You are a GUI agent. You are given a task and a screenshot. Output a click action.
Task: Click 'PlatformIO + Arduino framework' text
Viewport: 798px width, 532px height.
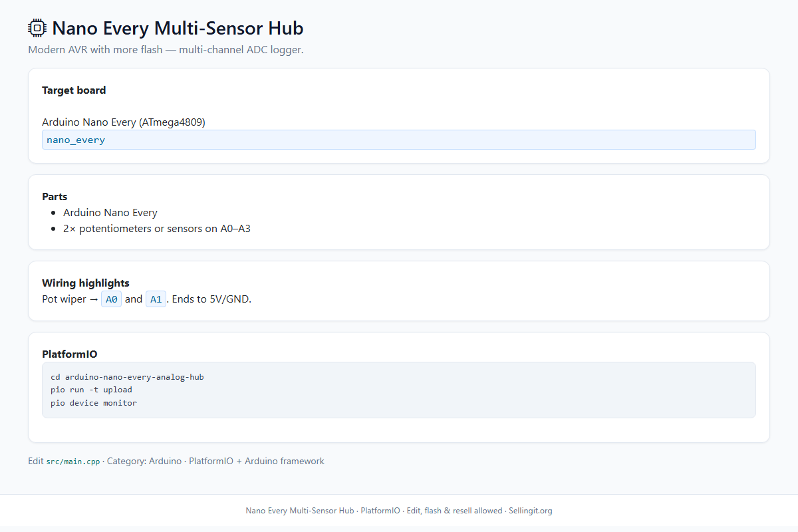click(x=257, y=461)
